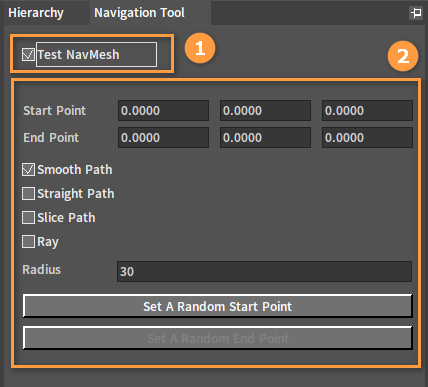Image resolution: width=428 pixels, height=387 pixels.
Task: Click the Start Point second value field
Action: 265,110
